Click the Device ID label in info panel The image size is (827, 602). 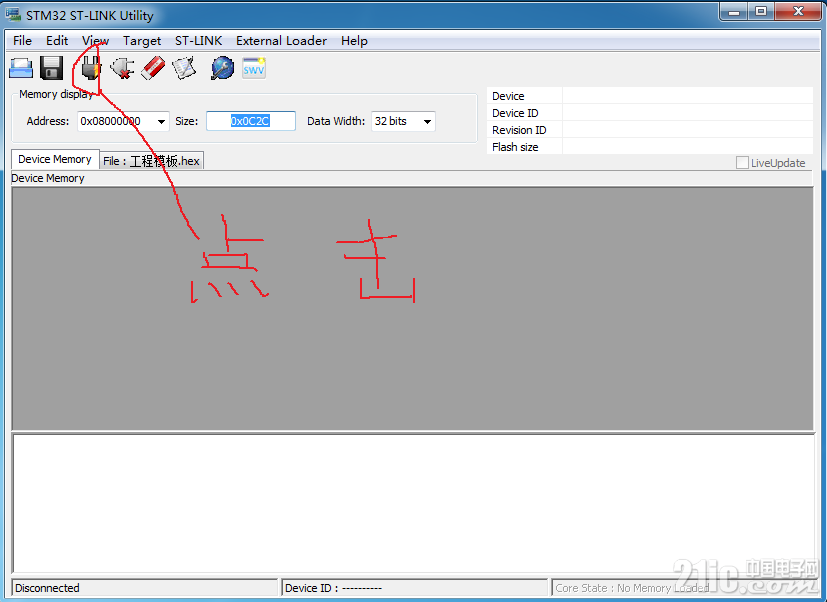(515, 113)
